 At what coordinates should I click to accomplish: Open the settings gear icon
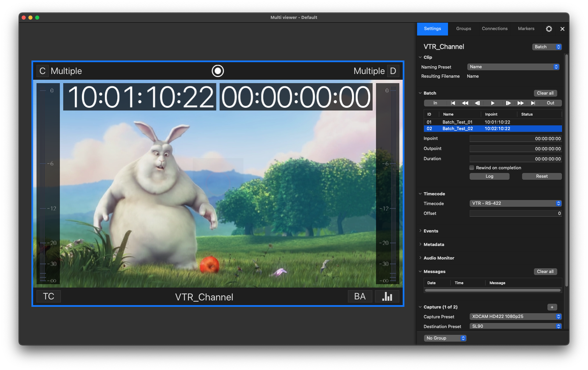[549, 29]
